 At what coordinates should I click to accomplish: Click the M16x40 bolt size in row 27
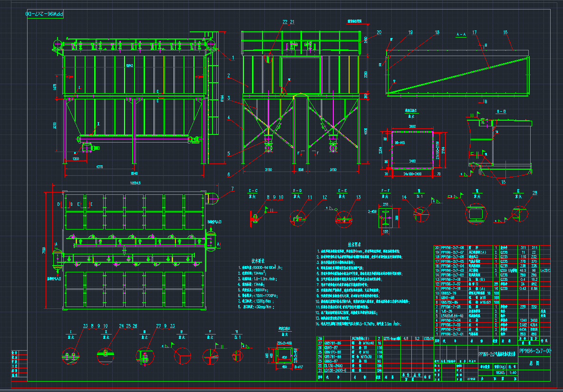click(369, 343)
